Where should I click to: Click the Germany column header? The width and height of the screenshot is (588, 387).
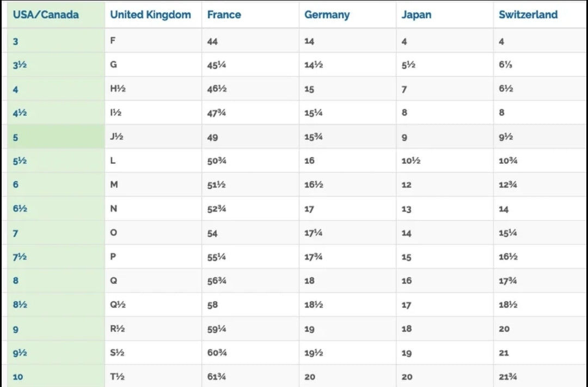coord(327,15)
